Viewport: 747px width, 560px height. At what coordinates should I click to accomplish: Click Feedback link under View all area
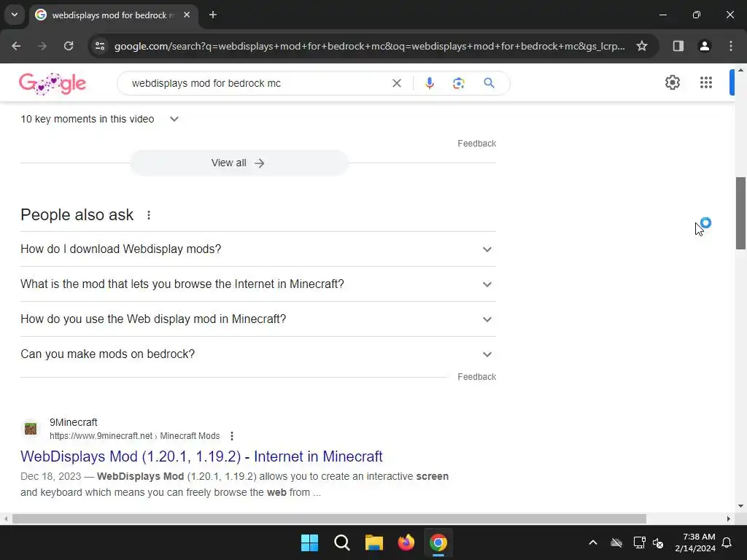pyautogui.click(x=476, y=144)
